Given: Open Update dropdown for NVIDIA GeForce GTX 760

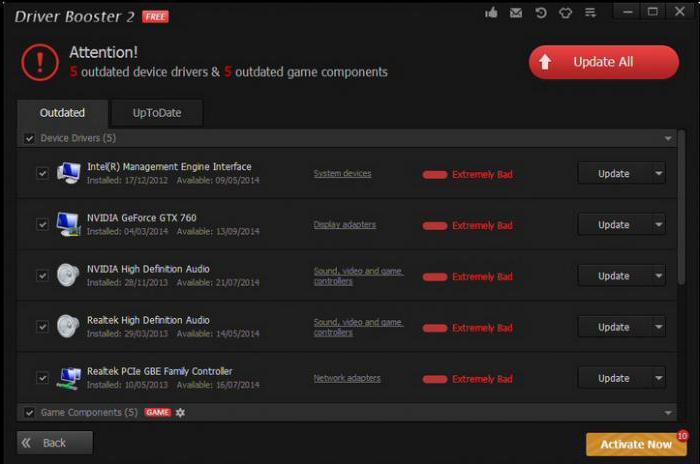Looking at the screenshot, I should (x=658, y=225).
